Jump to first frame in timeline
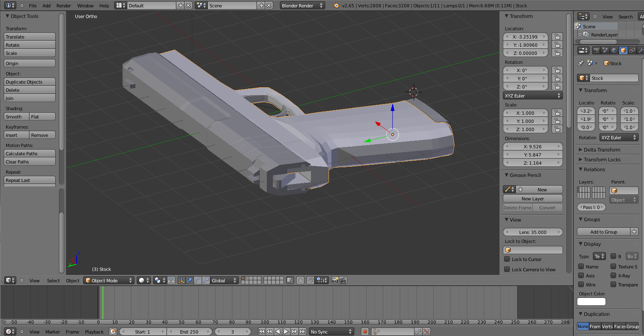This screenshot has width=644, height=336. (261, 331)
